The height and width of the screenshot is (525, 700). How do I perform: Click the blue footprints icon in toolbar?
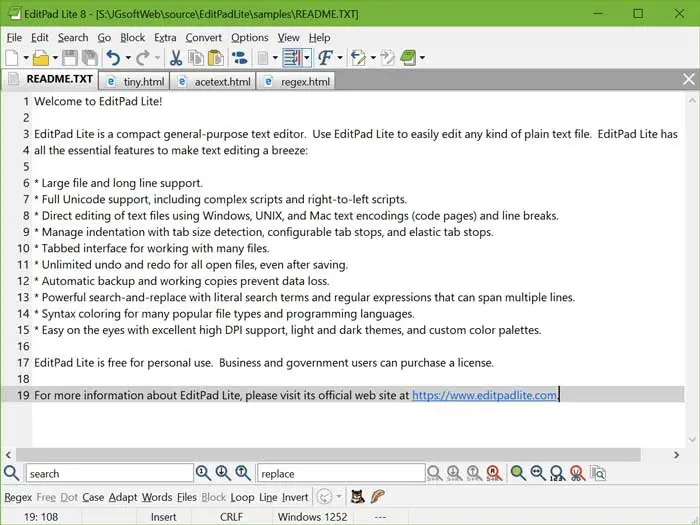240,58
